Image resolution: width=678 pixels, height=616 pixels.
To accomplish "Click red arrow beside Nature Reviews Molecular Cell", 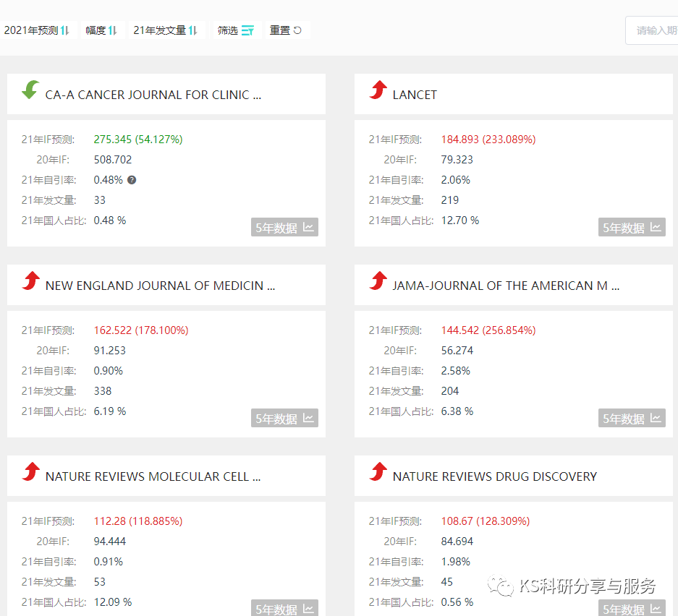I will tap(30, 471).
